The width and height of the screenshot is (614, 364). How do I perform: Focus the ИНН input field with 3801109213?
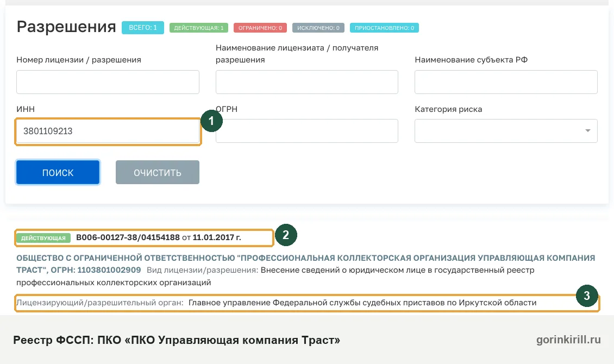(x=108, y=131)
